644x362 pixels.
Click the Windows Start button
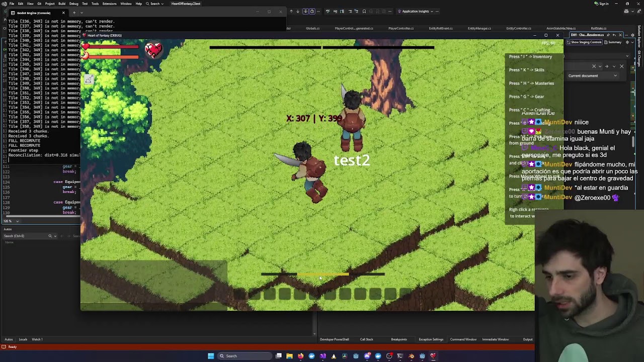(211, 356)
